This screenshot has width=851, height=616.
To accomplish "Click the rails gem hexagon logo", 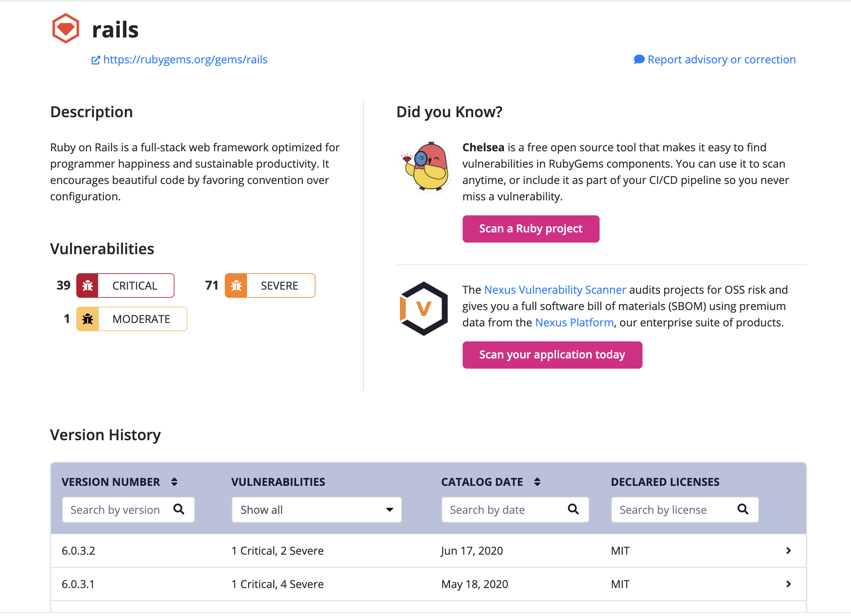I will 66,29.
